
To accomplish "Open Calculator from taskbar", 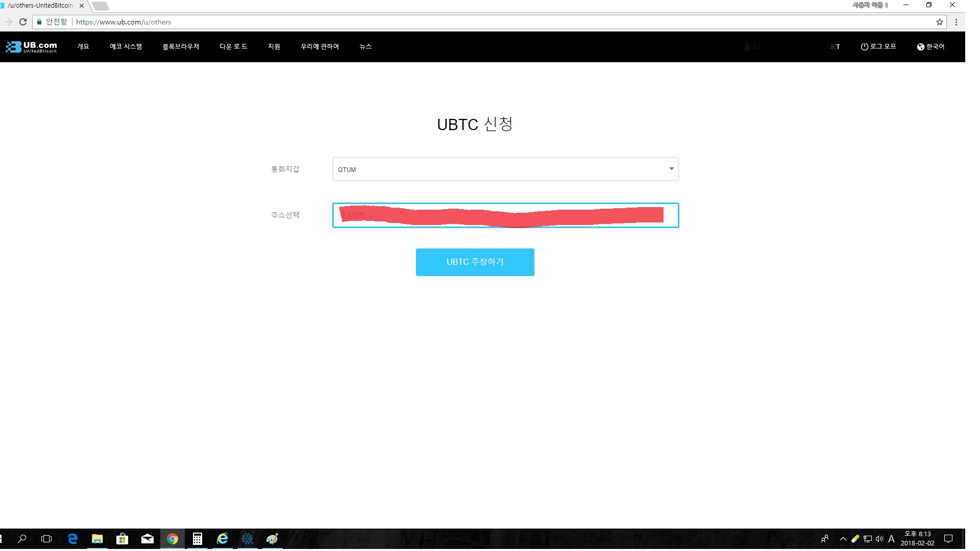I will (x=198, y=539).
